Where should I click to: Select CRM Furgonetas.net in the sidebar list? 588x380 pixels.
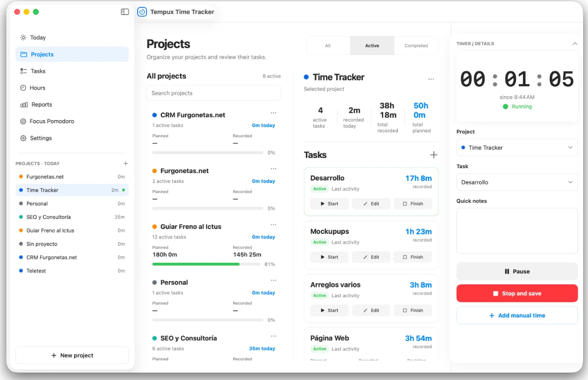pyautogui.click(x=72, y=257)
